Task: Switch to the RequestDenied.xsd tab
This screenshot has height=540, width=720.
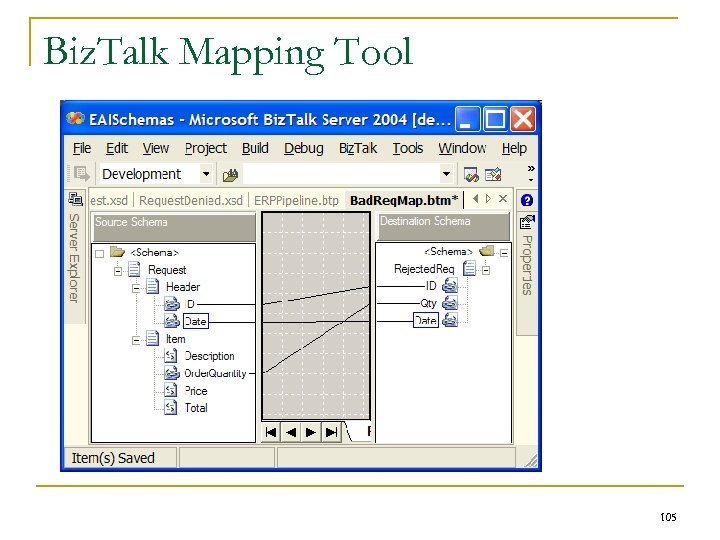Action: [191, 201]
